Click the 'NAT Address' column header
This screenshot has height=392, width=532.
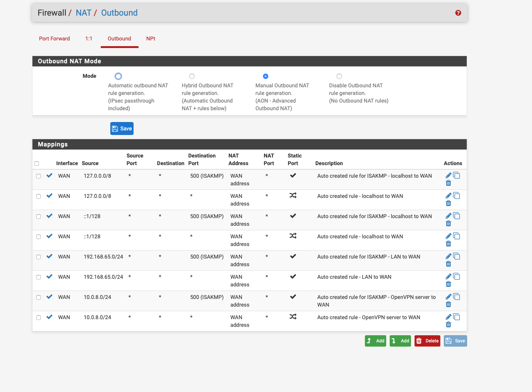click(239, 159)
